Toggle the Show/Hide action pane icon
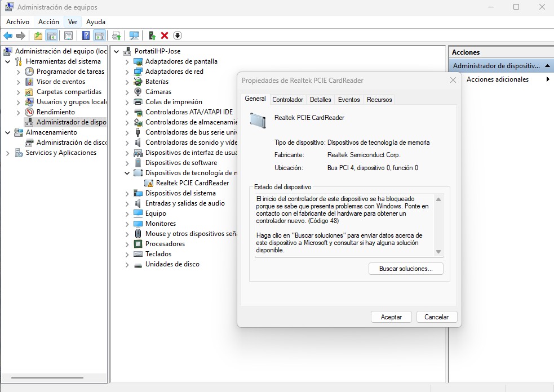554x392 pixels. 100,35
